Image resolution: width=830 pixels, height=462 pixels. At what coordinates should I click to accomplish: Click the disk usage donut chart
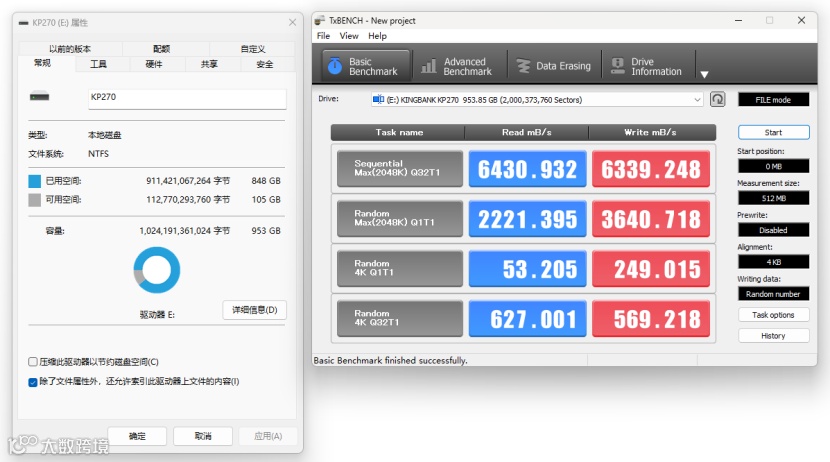157,270
